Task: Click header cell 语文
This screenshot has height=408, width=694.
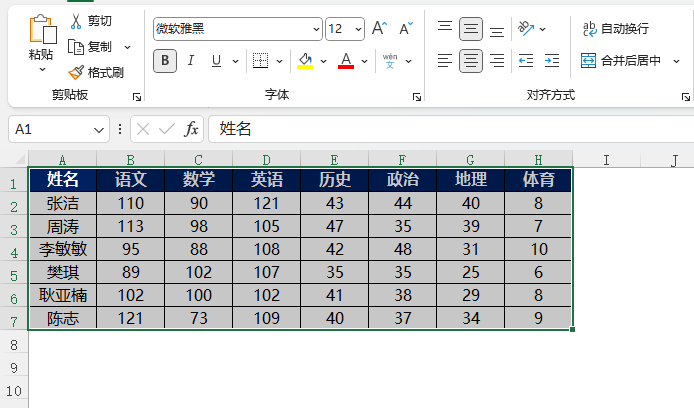Action: pyautogui.click(x=131, y=180)
